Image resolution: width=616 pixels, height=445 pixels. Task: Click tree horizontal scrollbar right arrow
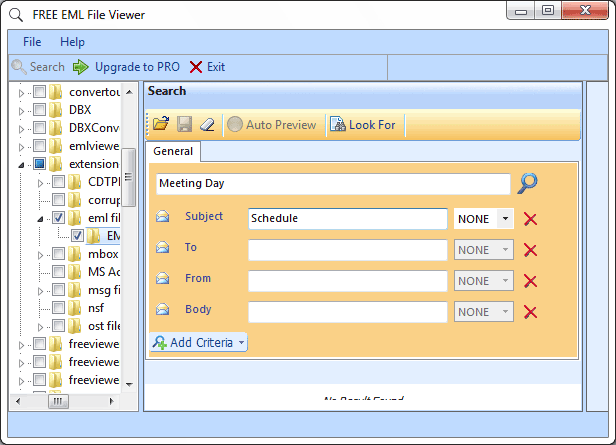(112, 401)
